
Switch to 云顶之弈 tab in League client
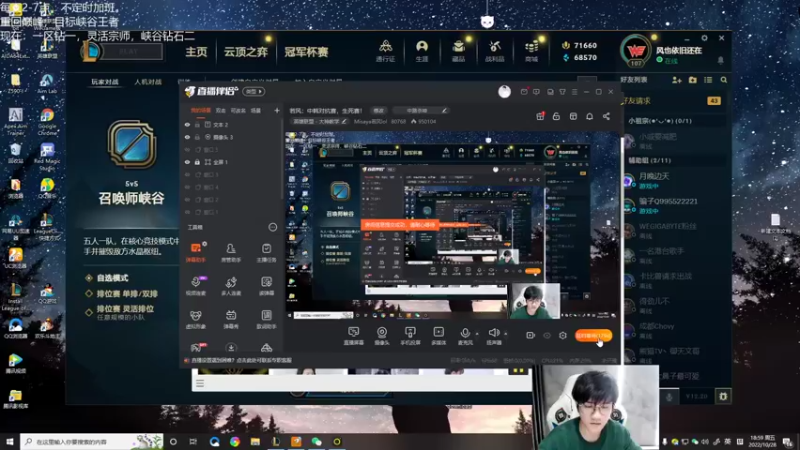click(x=245, y=52)
